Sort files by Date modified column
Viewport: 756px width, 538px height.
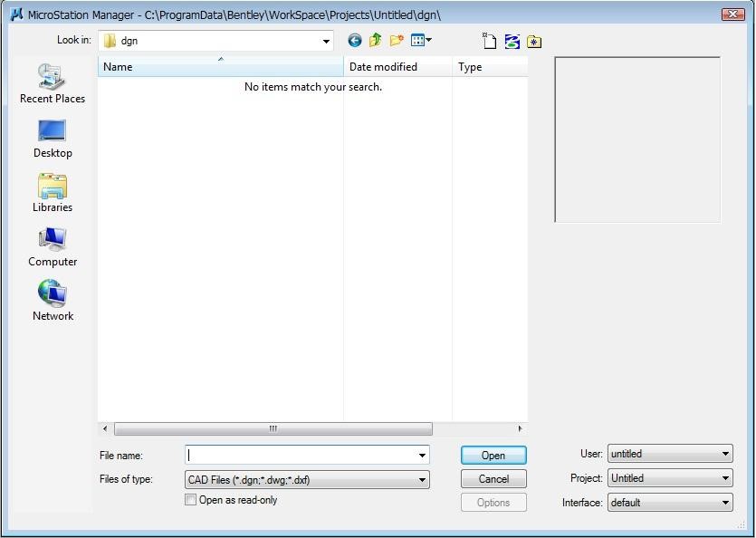(x=397, y=67)
